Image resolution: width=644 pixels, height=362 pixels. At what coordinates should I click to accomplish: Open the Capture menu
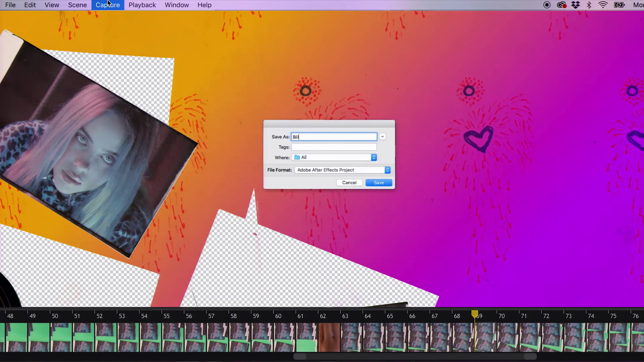click(108, 5)
